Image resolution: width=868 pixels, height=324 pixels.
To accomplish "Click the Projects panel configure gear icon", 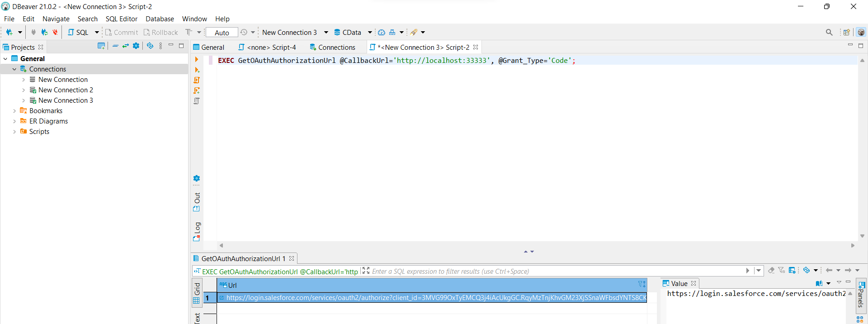I will (136, 46).
